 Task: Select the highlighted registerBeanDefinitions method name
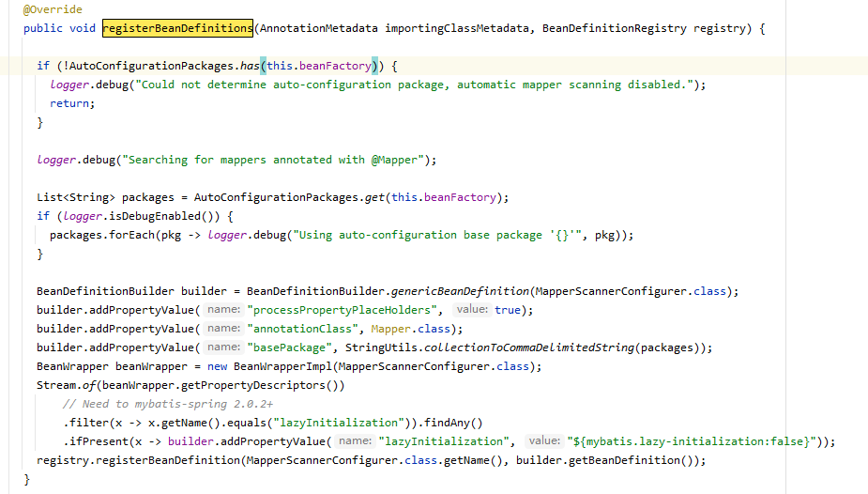coord(177,28)
